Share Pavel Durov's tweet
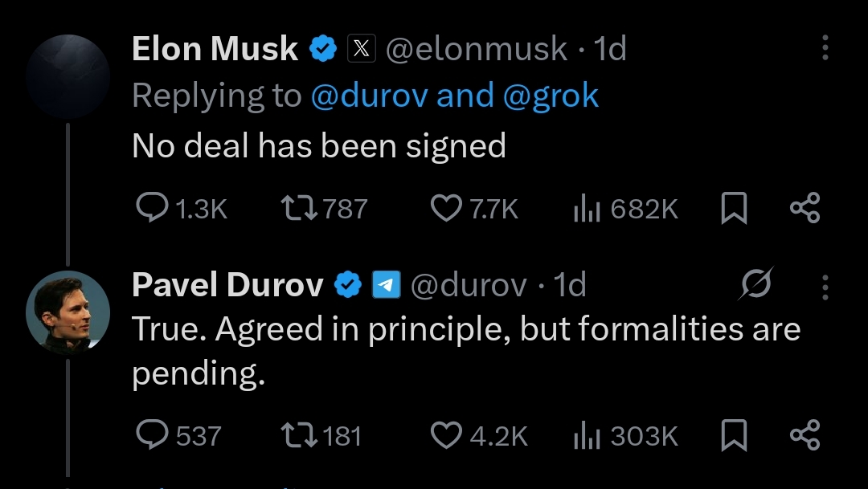The image size is (868, 489). click(x=805, y=435)
